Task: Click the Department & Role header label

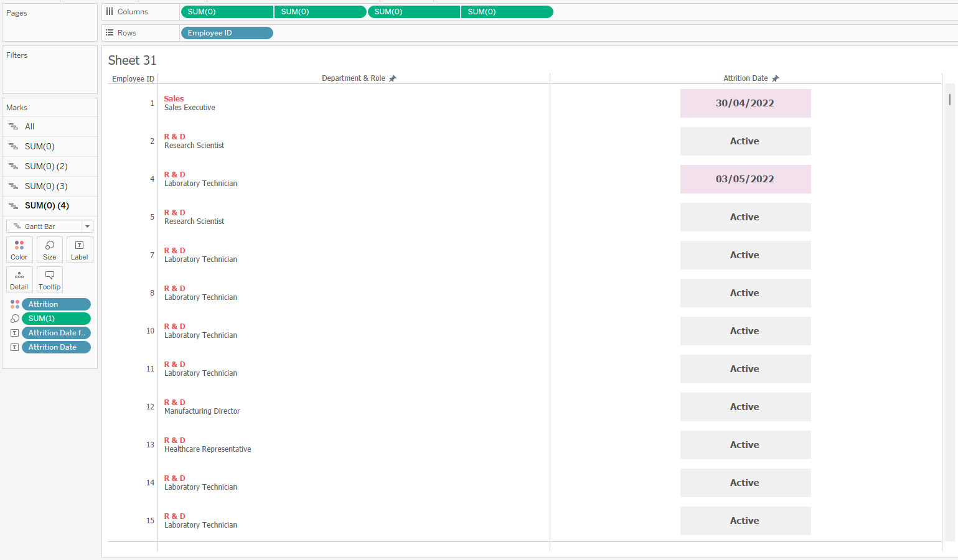Action: click(354, 78)
